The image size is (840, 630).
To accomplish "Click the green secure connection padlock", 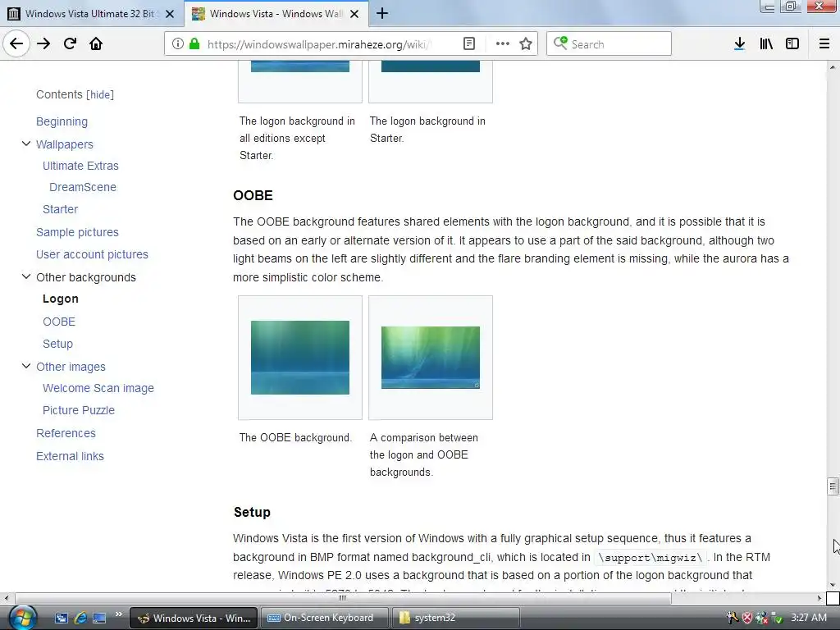I will (x=194, y=44).
